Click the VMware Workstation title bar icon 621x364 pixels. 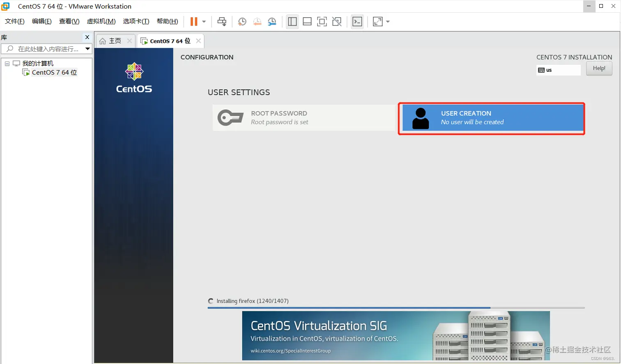tap(5, 6)
